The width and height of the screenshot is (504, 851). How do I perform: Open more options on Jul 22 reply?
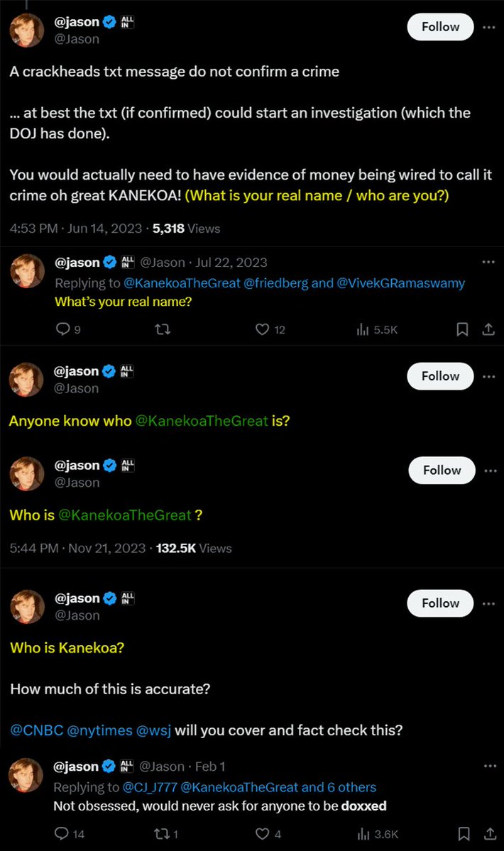coord(488,262)
